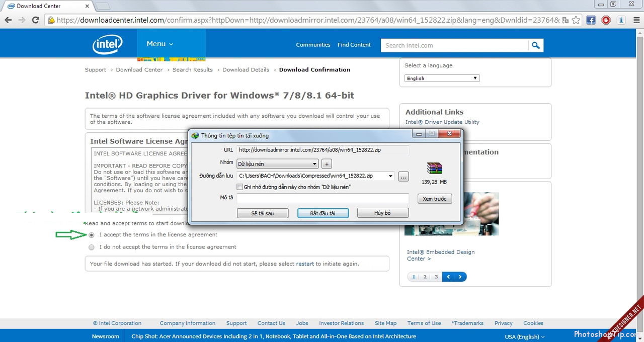Open the English language selector

(x=442, y=78)
